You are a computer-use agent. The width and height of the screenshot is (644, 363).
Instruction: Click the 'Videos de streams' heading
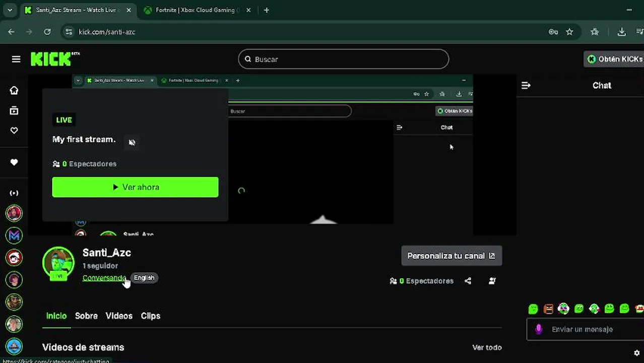click(83, 347)
